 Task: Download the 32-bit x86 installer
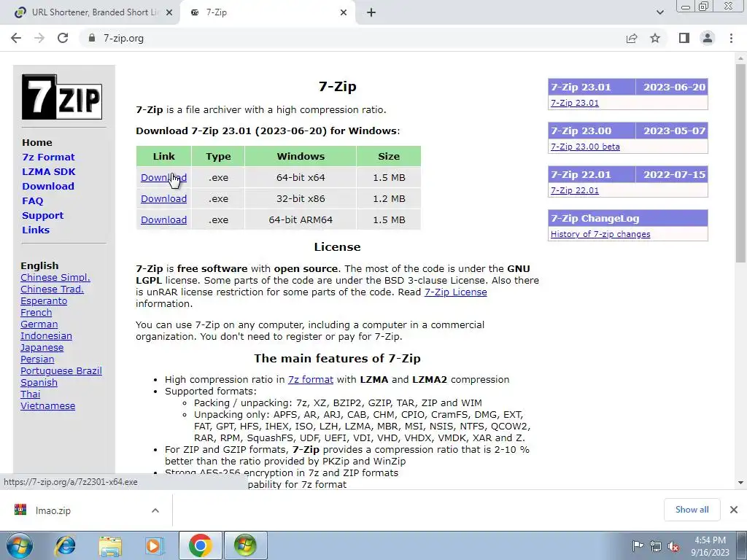coord(163,198)
